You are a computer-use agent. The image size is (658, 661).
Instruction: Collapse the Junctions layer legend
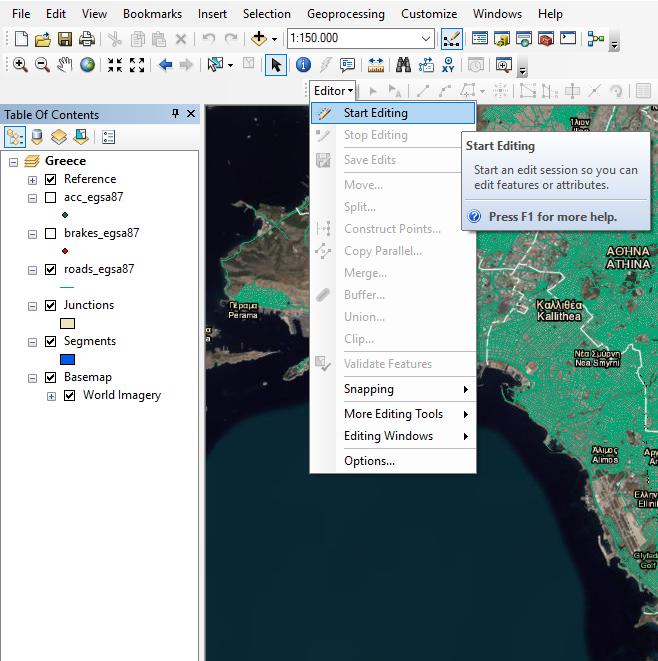tap(32, 306)
